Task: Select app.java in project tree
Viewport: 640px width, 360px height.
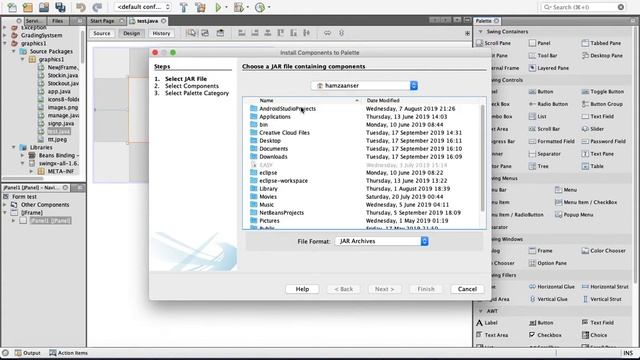Action: coord(59,91)
